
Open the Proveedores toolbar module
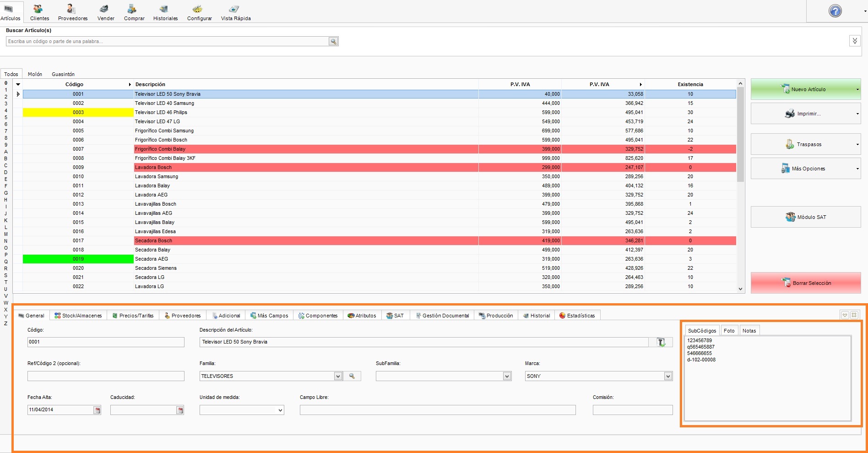click(x=72, y=12)
